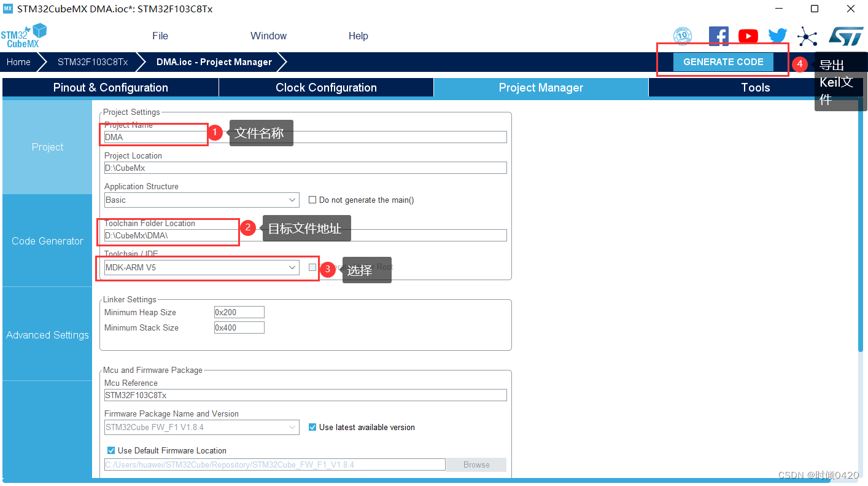Click the Toolchain Folder Location field
The width and height of the screenshot is (868, 486).
coord(306,235)
